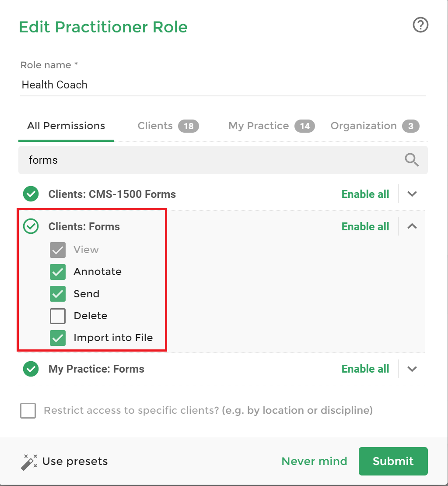This screenshot has height=486, width=448.
Task: Click into the Role name field
Action: pyautogui.click(x=223, y=85)
